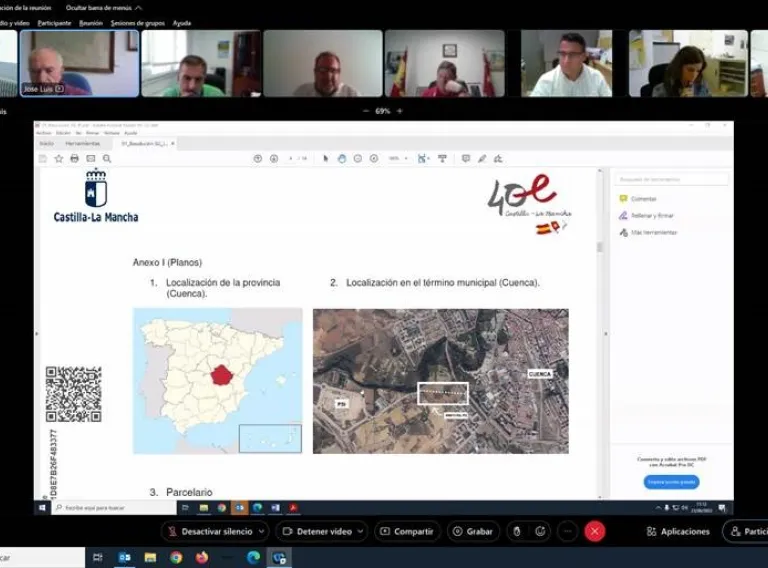This screenshot has height=568, width=768.
Task: Open the reactions smiley icon
Action: tap(541, 531)
